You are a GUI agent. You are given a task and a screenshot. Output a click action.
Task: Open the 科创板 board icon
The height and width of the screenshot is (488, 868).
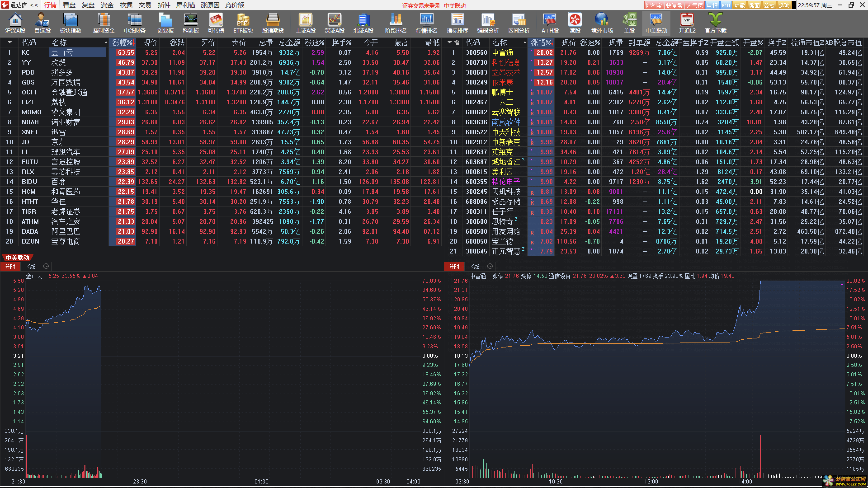coord(190,23)
